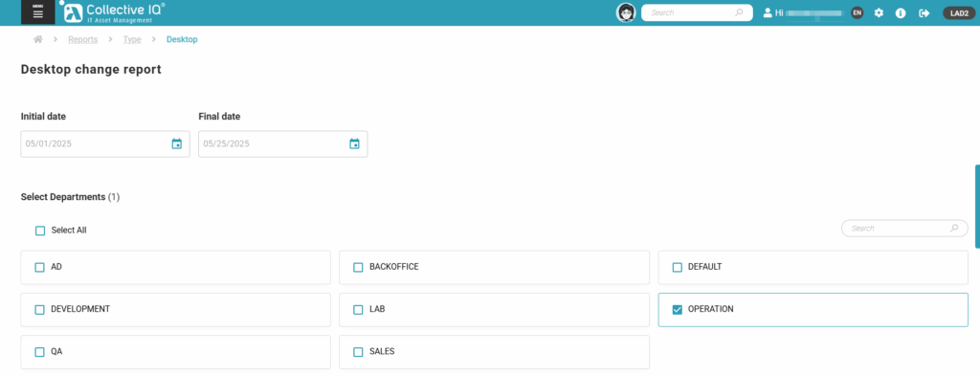The image size is (980, 376).
Task: Go to Reports breadcrumb link
Action: pos(83,39)
